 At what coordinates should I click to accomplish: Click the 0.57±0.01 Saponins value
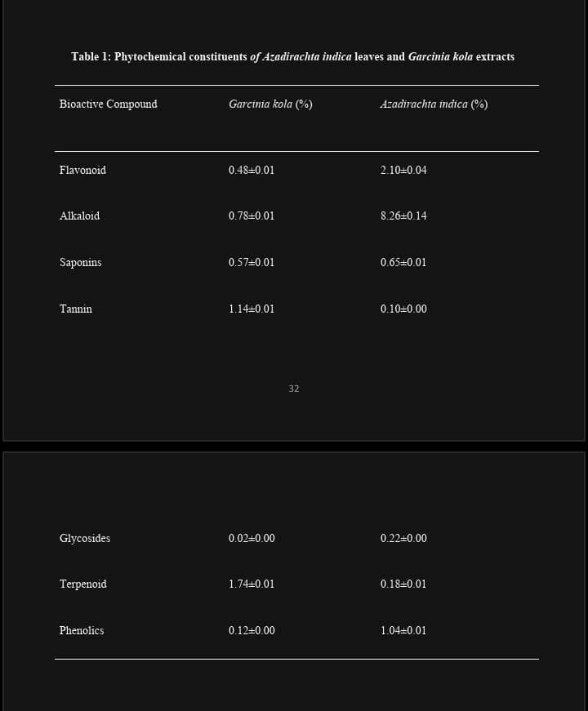[252, 263]
